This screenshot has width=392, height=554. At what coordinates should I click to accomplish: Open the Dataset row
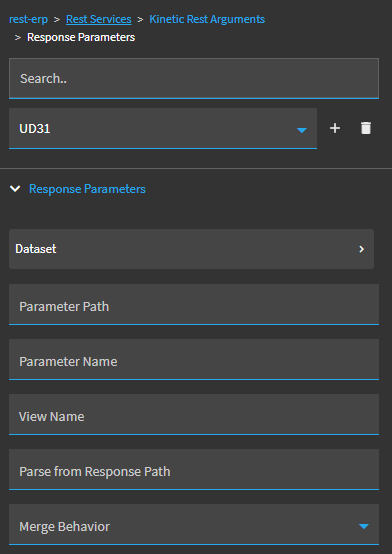tap(191, 249)
